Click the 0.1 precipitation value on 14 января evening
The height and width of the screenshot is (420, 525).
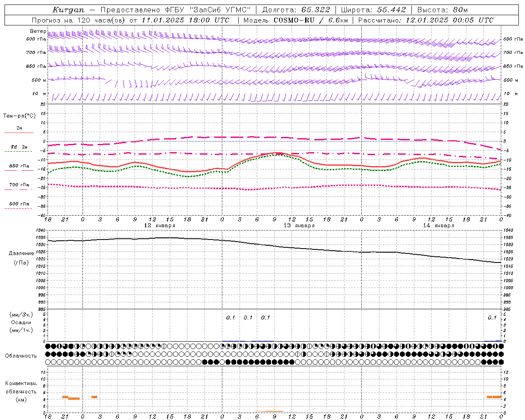tap(492, 317)
